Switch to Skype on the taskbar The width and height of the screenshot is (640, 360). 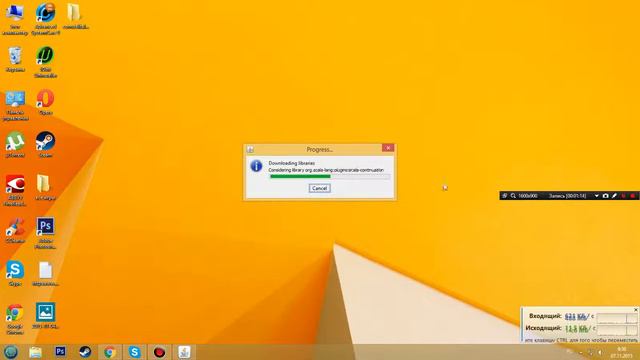click(x=134, y=352)
